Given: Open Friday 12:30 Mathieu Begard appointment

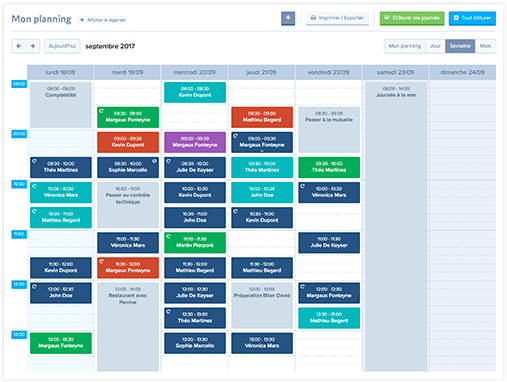Looking at the screenshot, I should click(x=329, y=318).
